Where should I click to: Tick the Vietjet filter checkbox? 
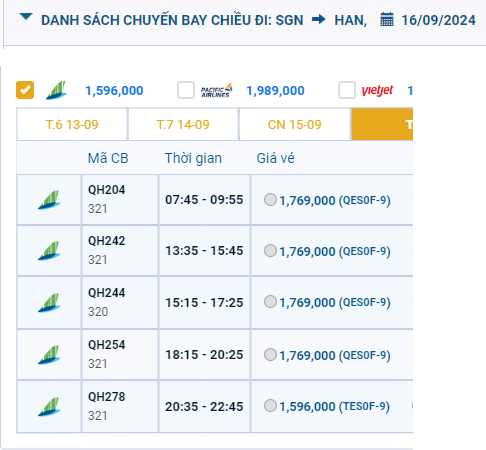click(347, 90)
